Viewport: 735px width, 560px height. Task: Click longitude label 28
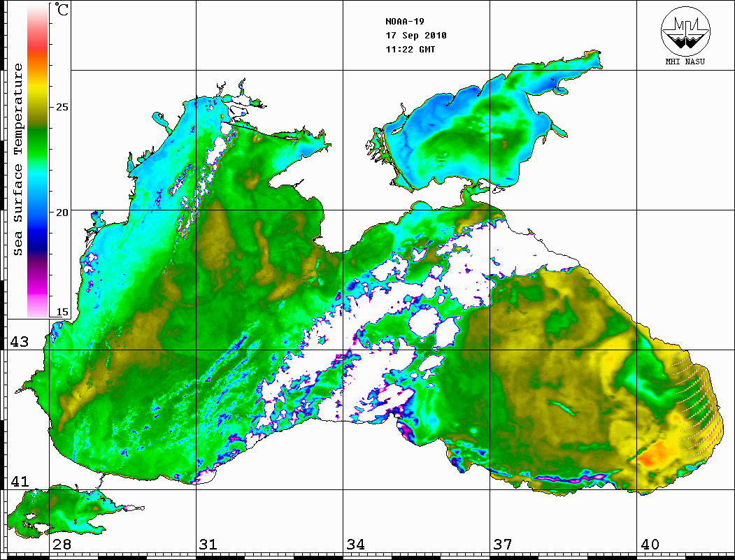pyautogui.click(x=62, y=545)
